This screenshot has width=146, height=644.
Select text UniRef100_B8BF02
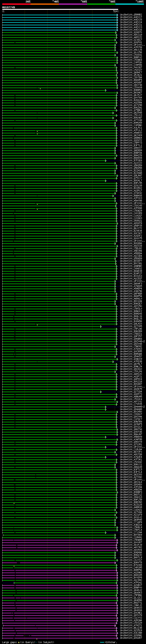(131, 58)
